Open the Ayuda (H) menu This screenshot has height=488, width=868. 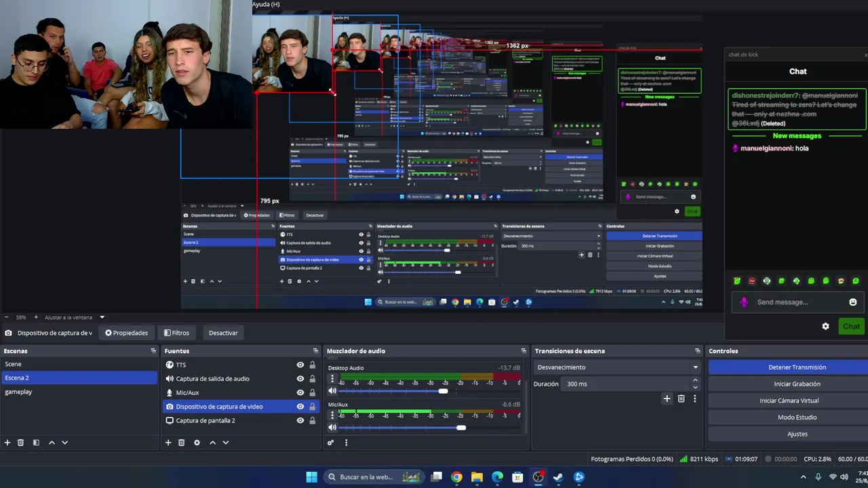[266, 4]
